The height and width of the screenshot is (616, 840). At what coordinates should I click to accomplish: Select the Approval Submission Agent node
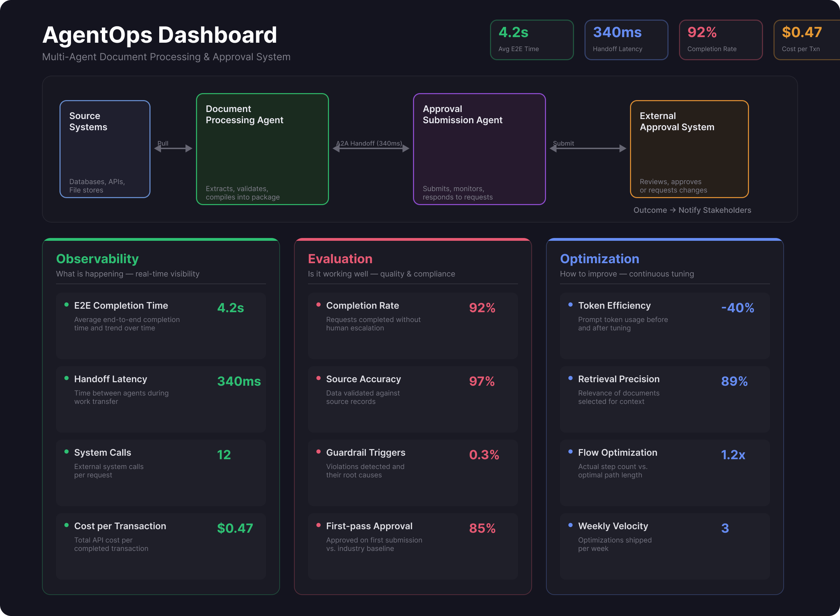pos(479,149)
